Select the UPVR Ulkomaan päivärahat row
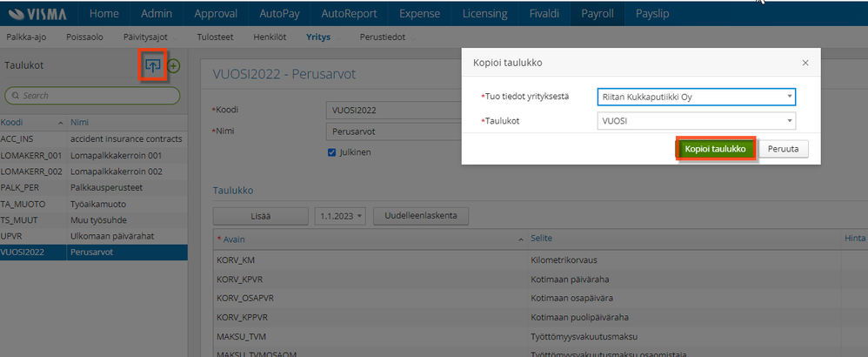 pyautogui.click(x=93, y=236)
